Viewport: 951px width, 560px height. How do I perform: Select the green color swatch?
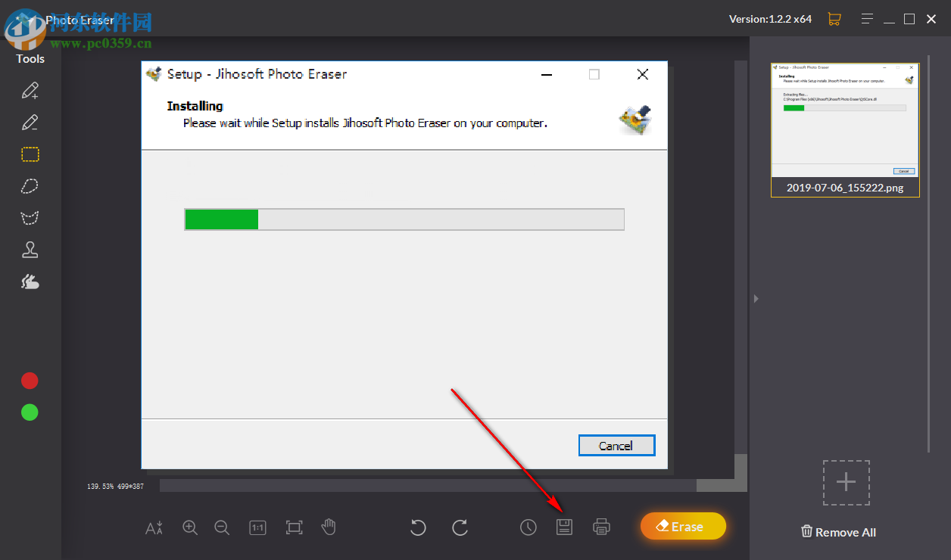coord(29,412)
